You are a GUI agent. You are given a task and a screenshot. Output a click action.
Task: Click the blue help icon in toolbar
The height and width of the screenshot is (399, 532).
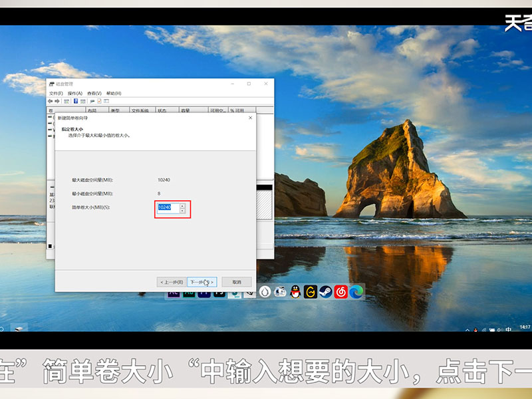(76, 101)
